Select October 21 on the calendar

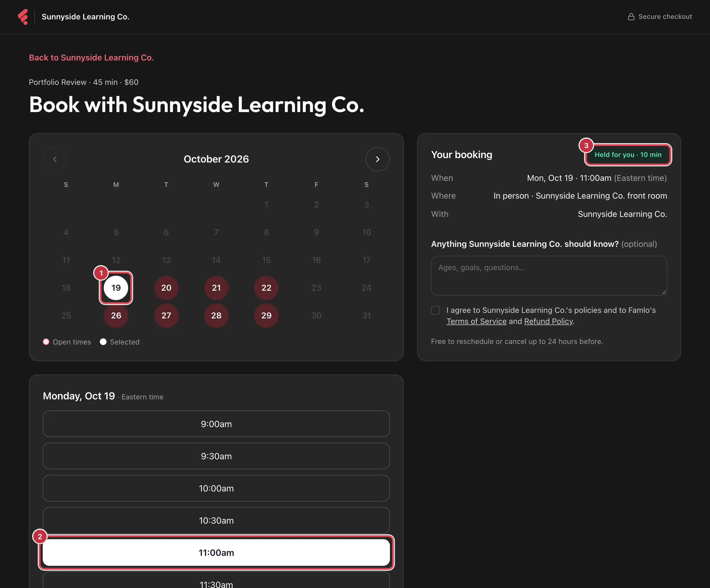[x=216, y=288]
